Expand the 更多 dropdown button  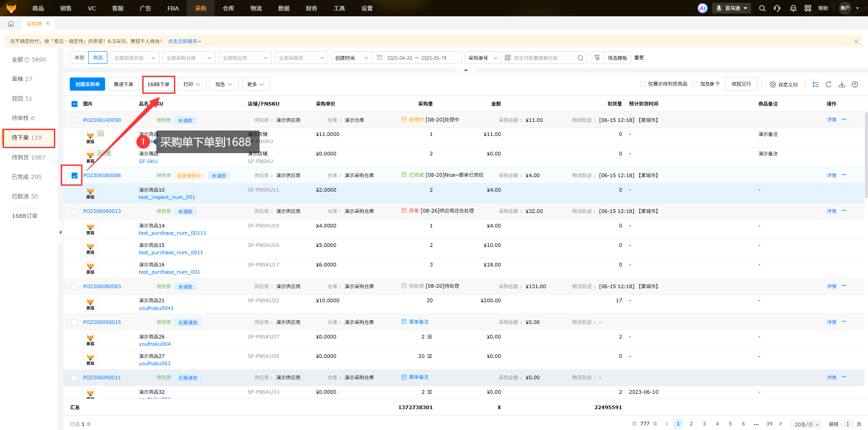point(256,84)
